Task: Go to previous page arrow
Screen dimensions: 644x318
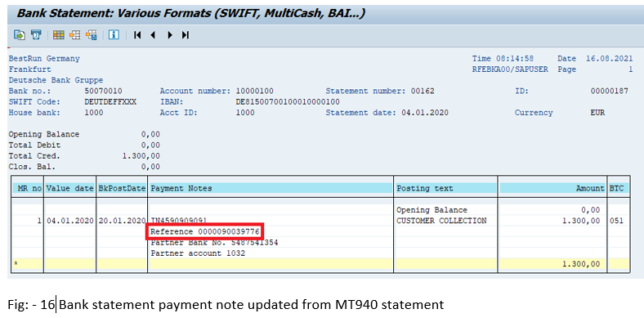Action: [x=153, y=35]
